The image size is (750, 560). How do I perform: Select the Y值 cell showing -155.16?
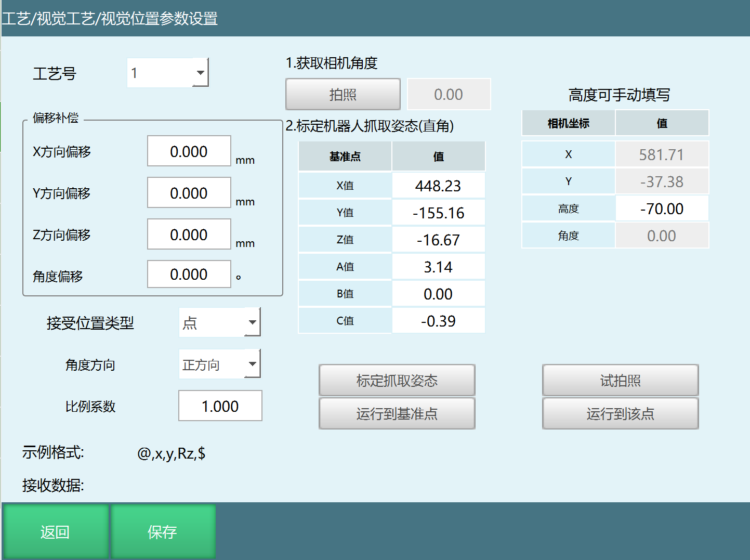[438, 213]
